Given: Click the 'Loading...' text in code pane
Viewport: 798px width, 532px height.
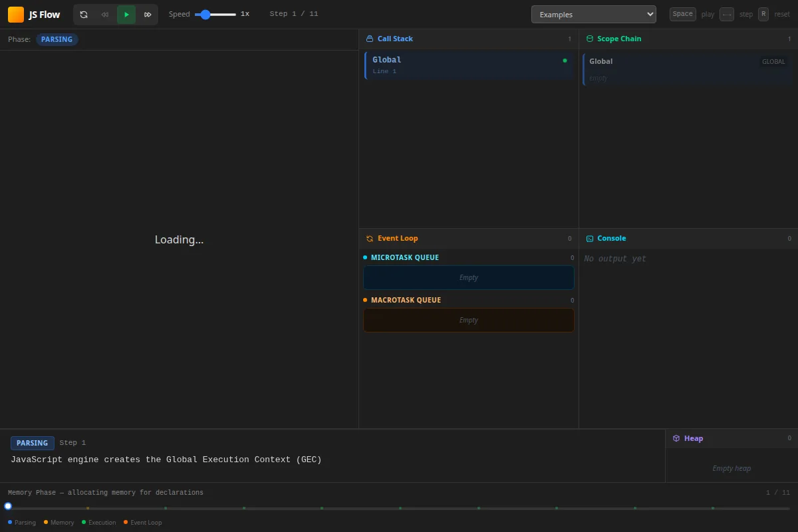Looking at the screenshot, I should point(179,239).
